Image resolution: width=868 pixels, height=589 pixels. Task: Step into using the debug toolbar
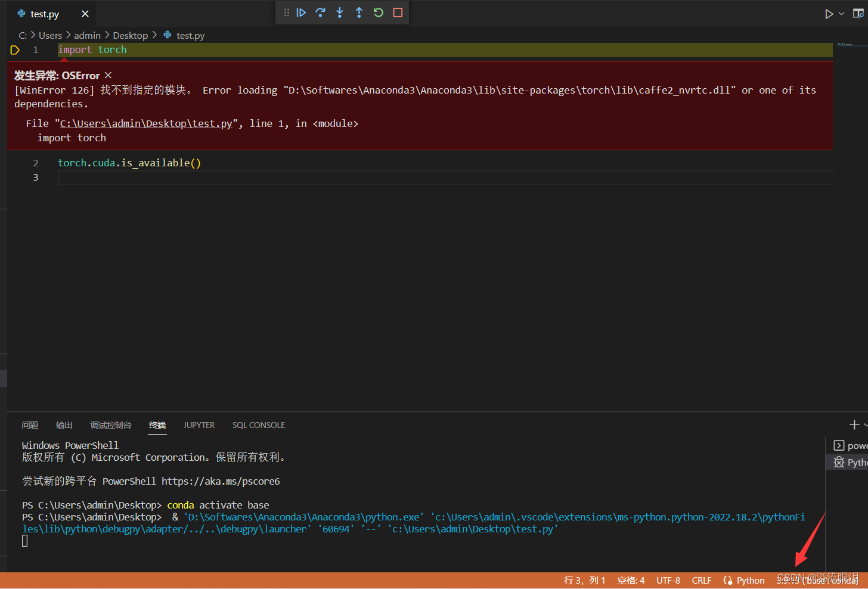pyautogui.click(x=340, y=13)
